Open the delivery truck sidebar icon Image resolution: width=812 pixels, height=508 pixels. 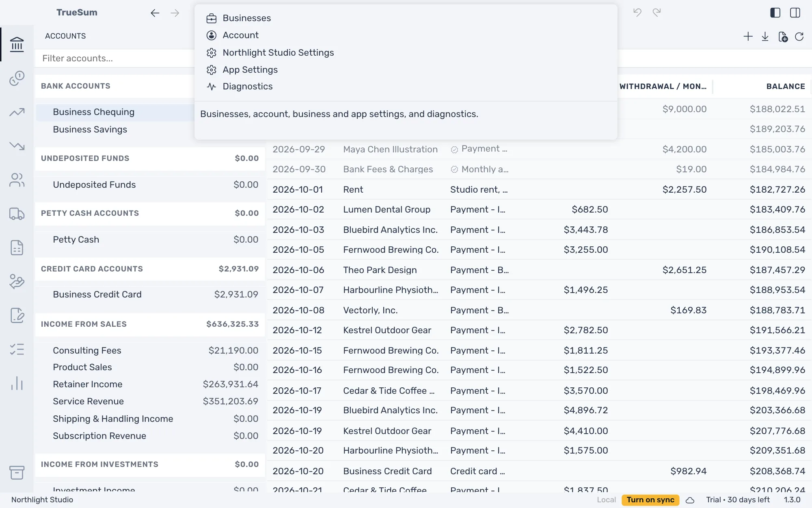pos(17,214)
